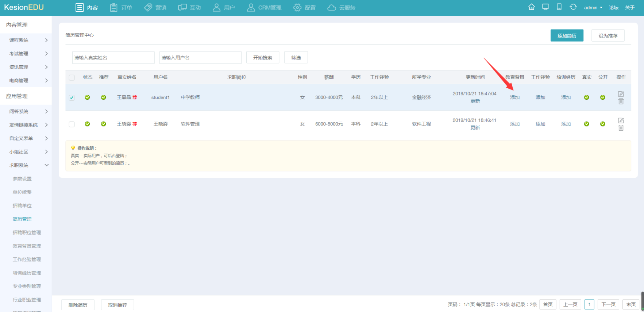Click the 添加简历 button
Viewport: 644px width, 312px height.
(x=567, y=36)
